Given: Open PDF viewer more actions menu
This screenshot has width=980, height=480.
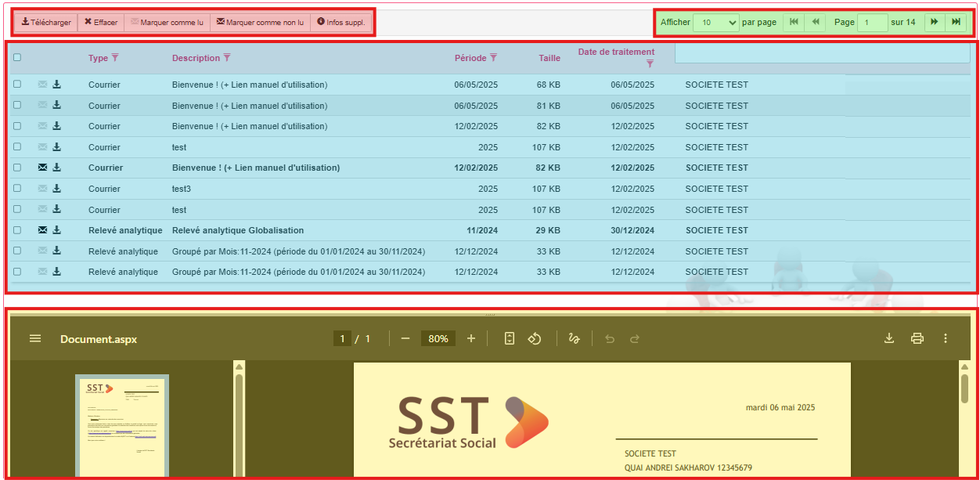Looking at the screenshot, I should (945, 338).
